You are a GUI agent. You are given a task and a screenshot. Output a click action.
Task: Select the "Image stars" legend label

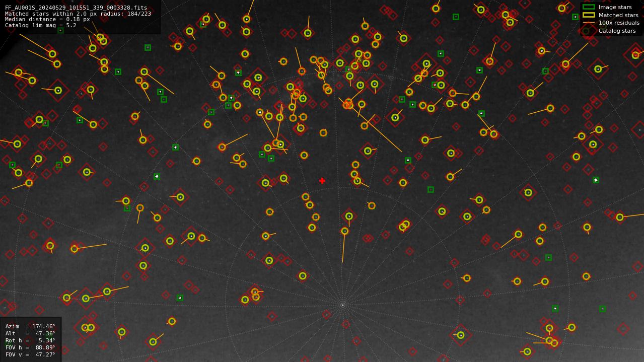point(615,7)
